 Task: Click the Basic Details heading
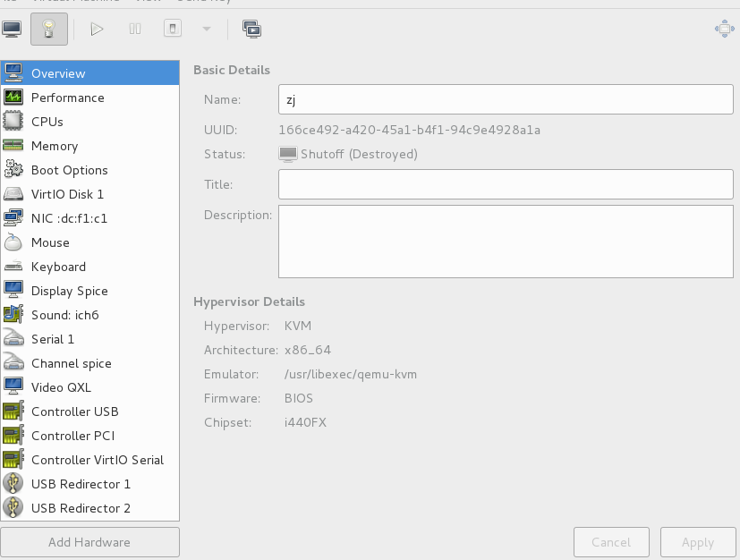point(232,70)
